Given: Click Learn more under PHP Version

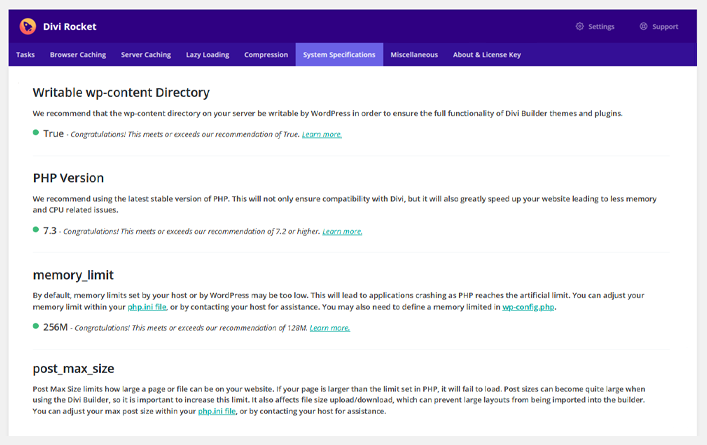Looking at the screenshot, I should pos(342,231).
